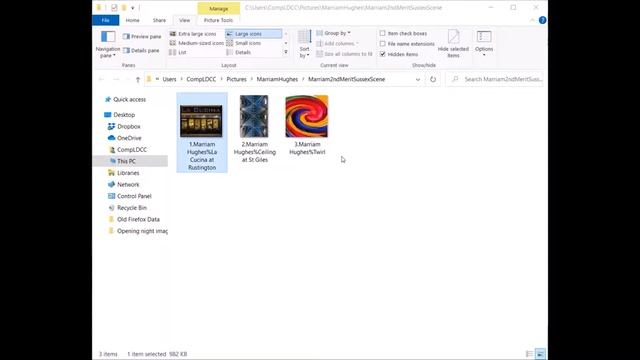Screen dimensions: 640x360
Task: Toggle the Details pane
Action: [141, 51]
